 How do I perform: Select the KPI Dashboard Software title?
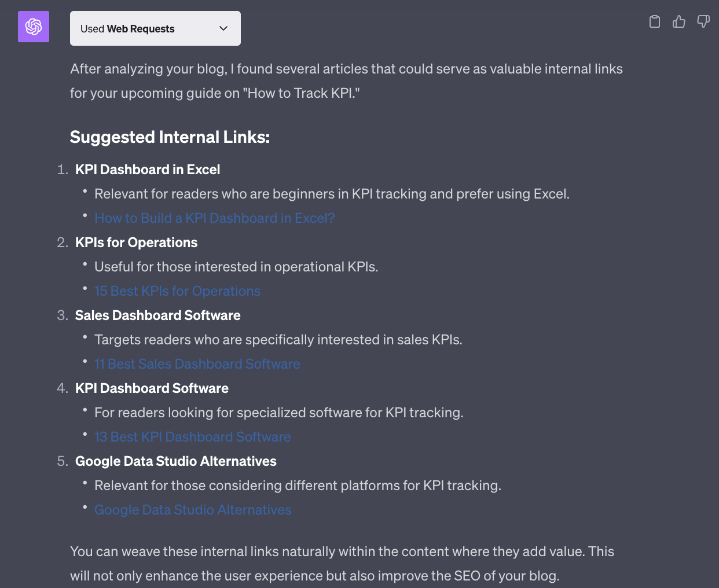coord(152,388)
